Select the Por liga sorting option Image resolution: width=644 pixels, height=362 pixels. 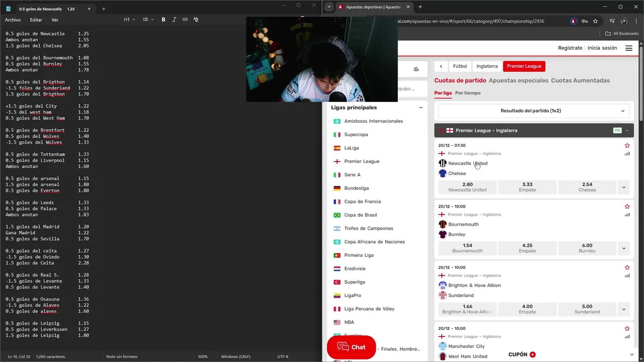tap(443, 93)
